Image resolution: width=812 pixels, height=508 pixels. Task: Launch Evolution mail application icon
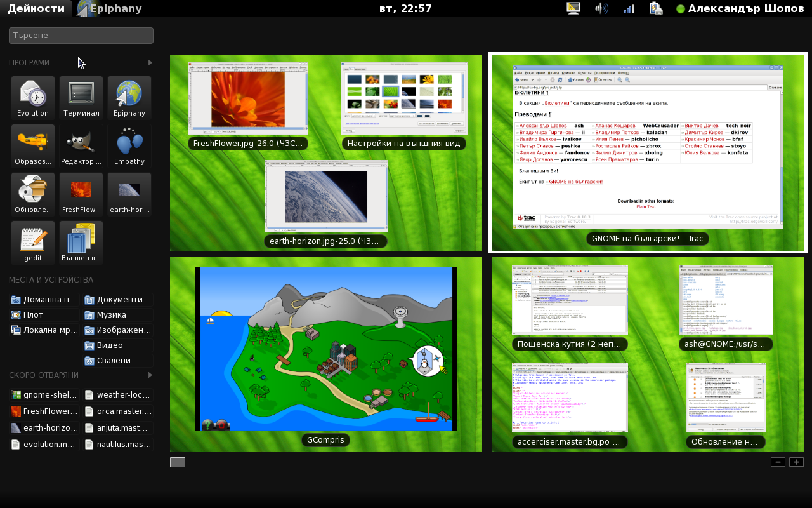point(33,98)
